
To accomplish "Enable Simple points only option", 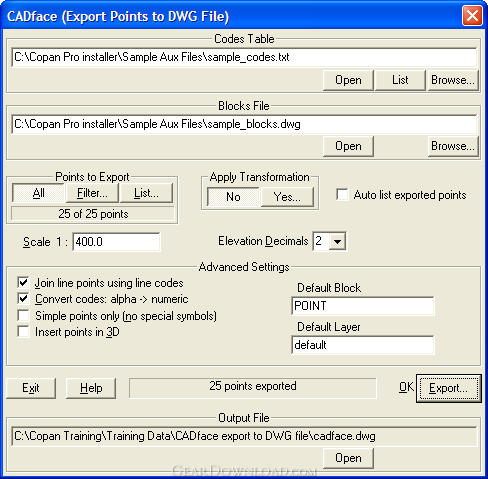I will (23, 315).
